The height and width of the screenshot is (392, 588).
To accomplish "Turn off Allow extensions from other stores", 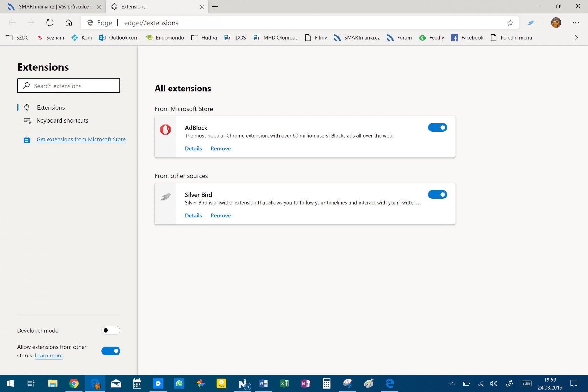I will [111, 351].
